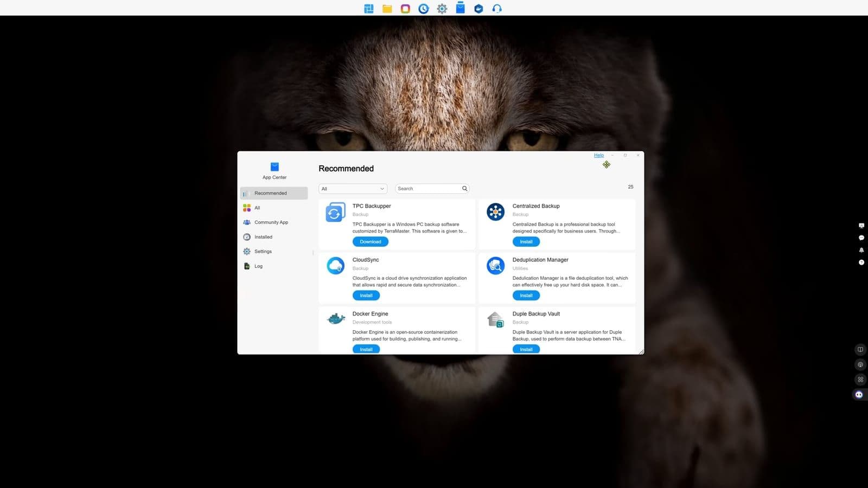Click the robot assistant icon on right edge
This screenshot has width=868, height=488.
click(x=859, y=395)
